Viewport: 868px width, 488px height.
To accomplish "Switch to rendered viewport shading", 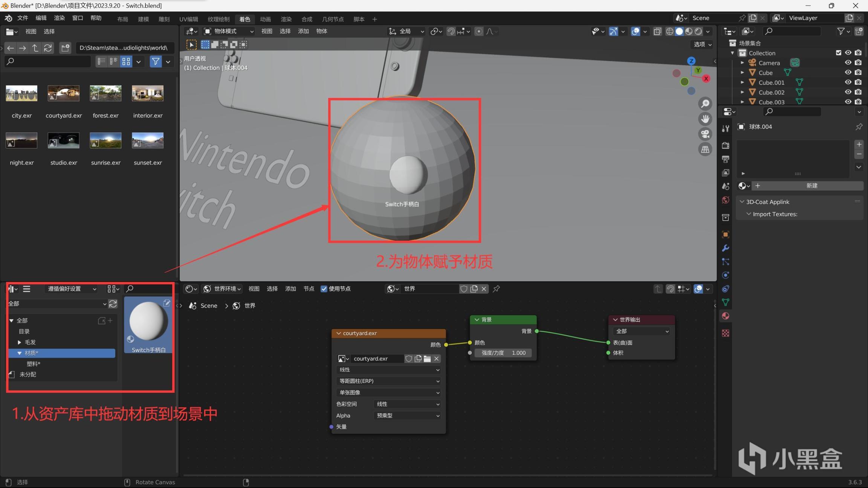I will click(698, 31).
